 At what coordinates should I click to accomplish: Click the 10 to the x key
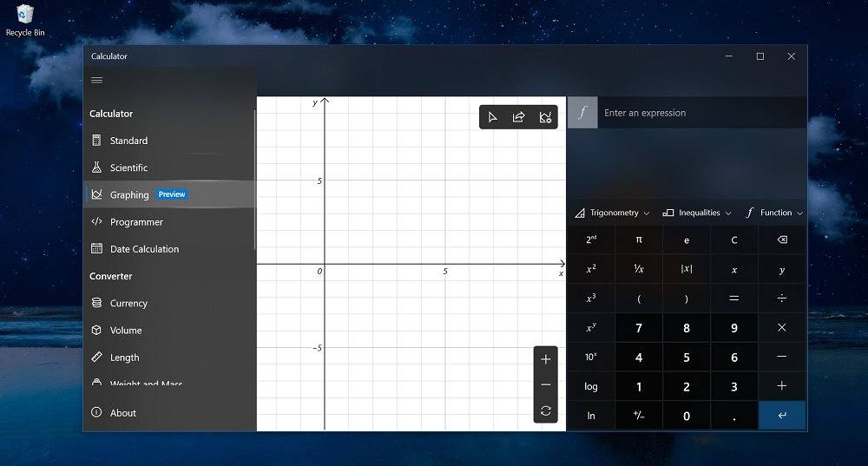(591, 357)
